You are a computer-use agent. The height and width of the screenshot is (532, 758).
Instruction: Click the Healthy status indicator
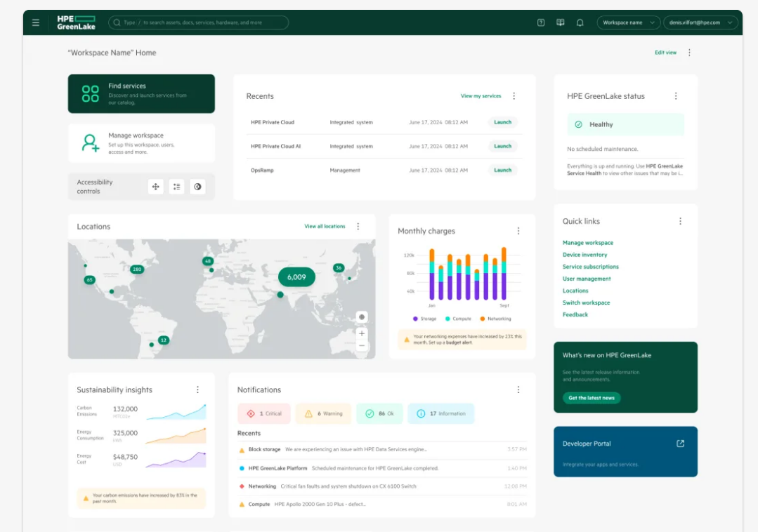[x=625, y=124]
